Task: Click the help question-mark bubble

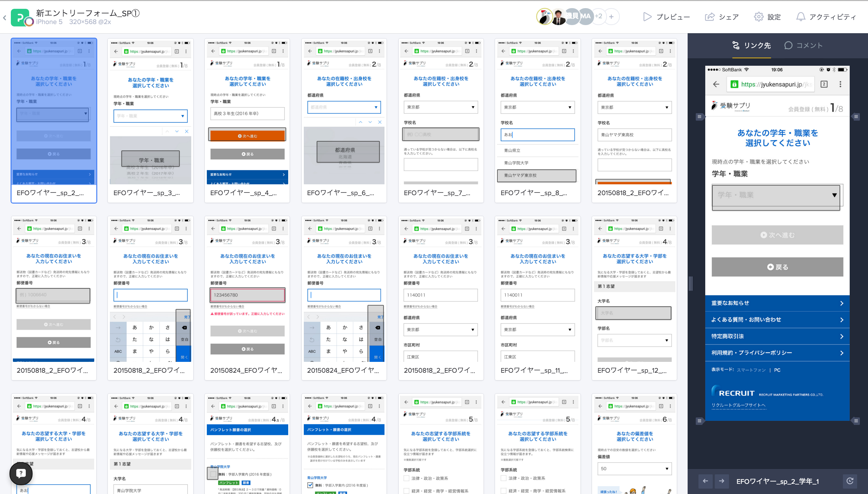Action: point(21,473)
